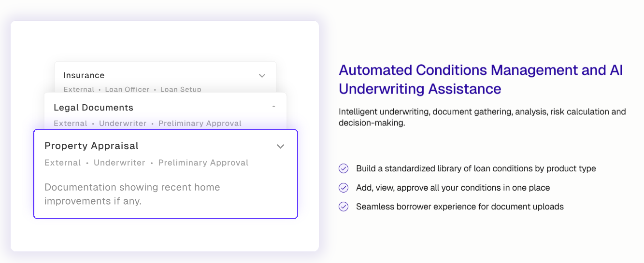Click 'Underwriter' tag under Property Appraisal
This screenshot has height=263, width=644.
tap(119, 163)
